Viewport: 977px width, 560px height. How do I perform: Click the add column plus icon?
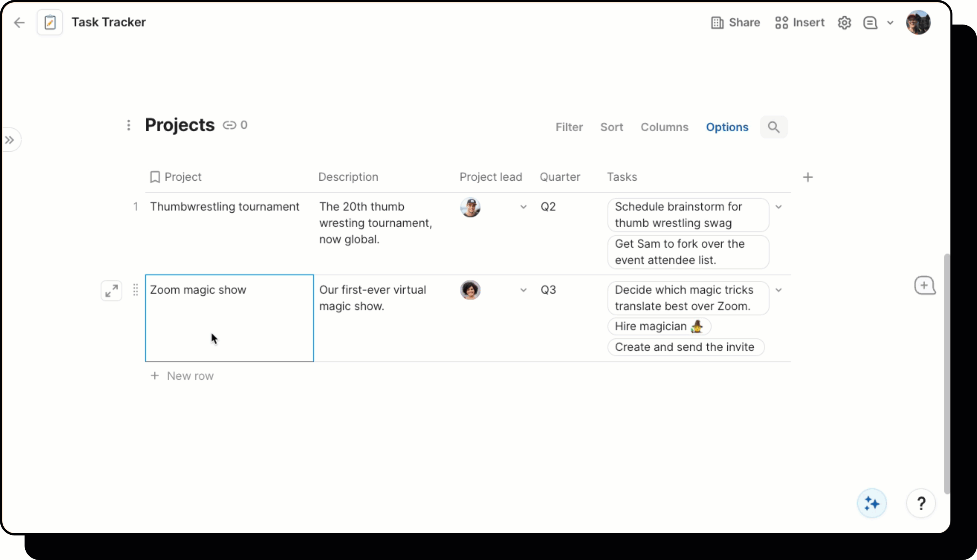point(808,177)
